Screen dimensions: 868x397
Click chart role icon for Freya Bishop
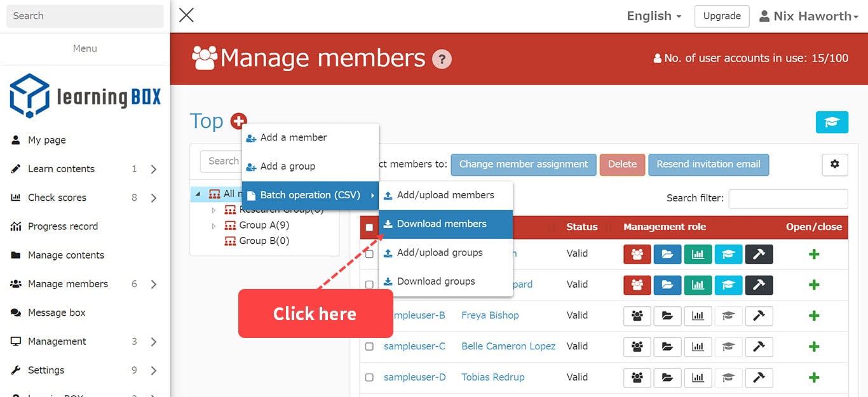[x=698, y=316]
